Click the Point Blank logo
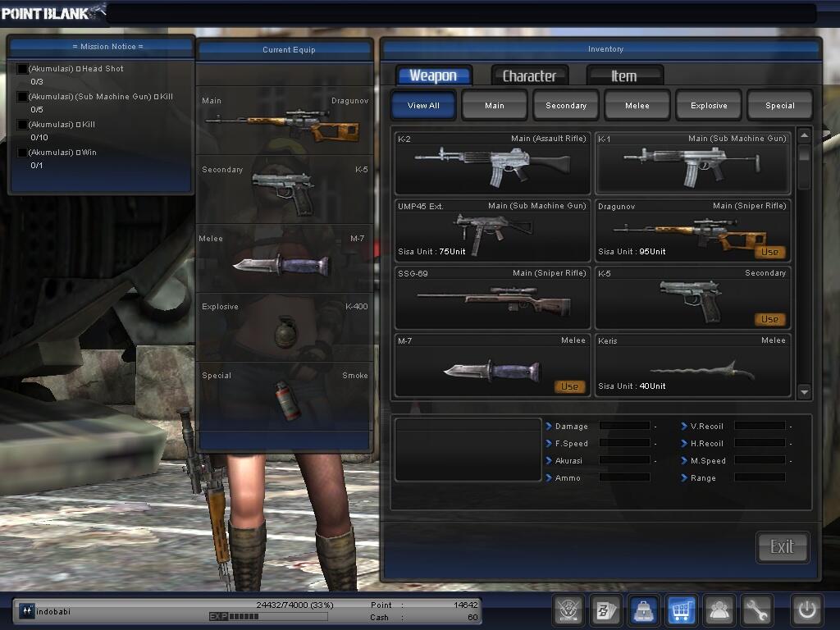 (x=52, y=12)
